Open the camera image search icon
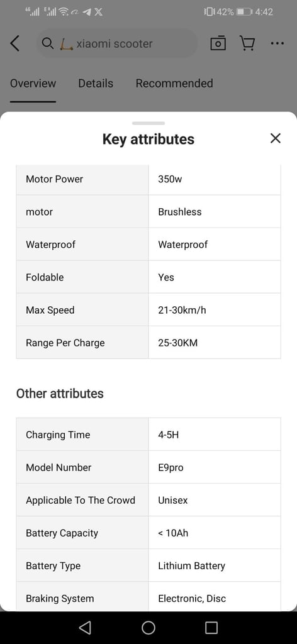 coord(218,43)
